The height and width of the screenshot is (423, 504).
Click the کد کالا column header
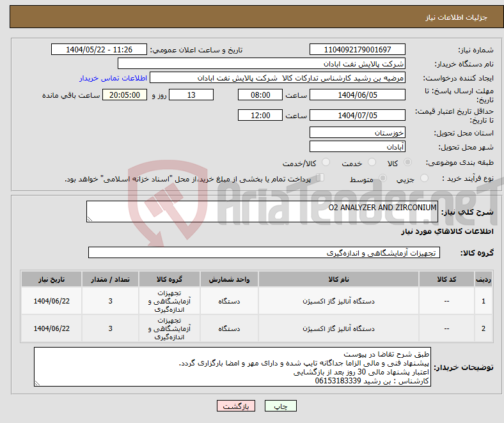coord(446,279)
